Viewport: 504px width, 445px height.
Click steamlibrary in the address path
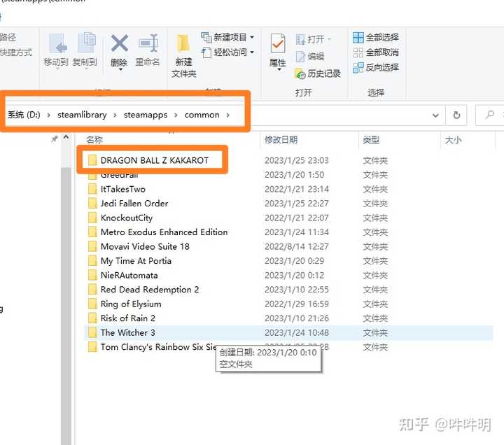click(x=82, y=115)
